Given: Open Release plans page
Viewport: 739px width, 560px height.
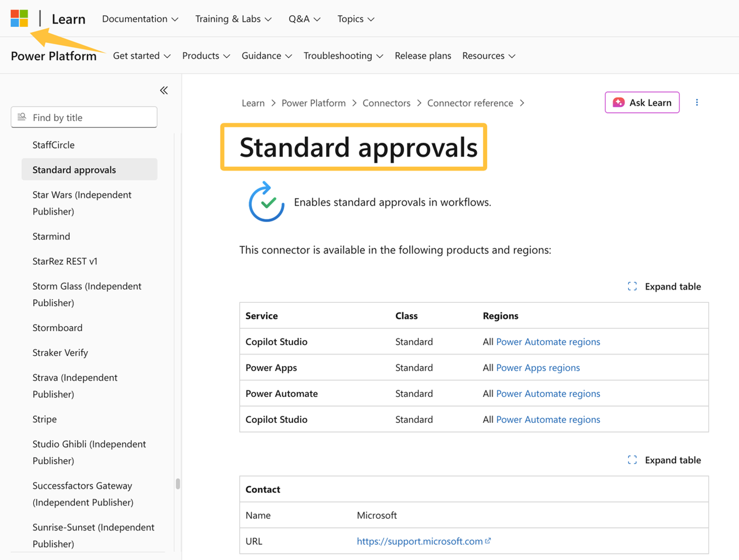Looking at the screenshot, I should pyautogui.click(x=423, y=56).
